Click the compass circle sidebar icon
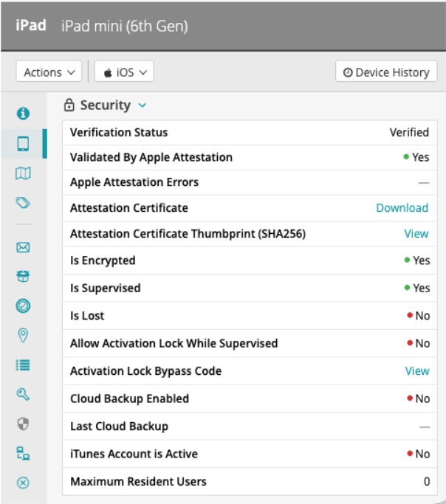Viewport: 446px width, 504px height. tap(23, 305)
